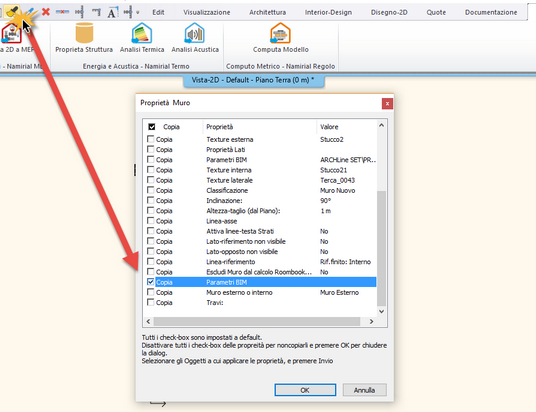Select the 'Stucco2' value cell
The image size is (536, 412).
point(332,139)
